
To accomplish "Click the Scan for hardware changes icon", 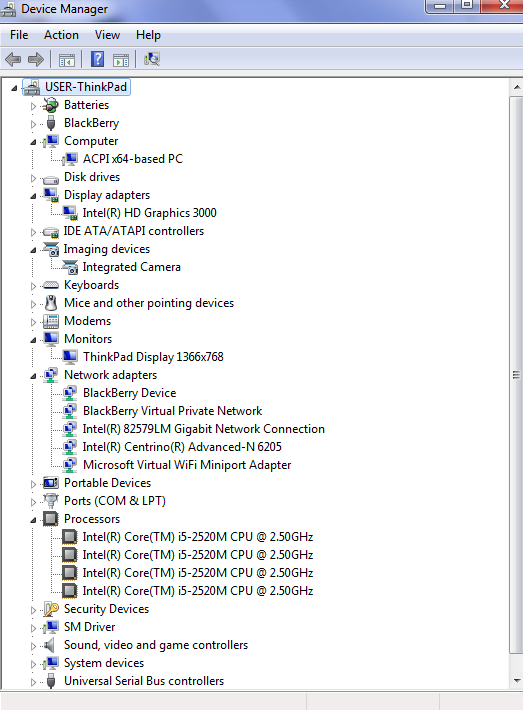I will [152, 59].
